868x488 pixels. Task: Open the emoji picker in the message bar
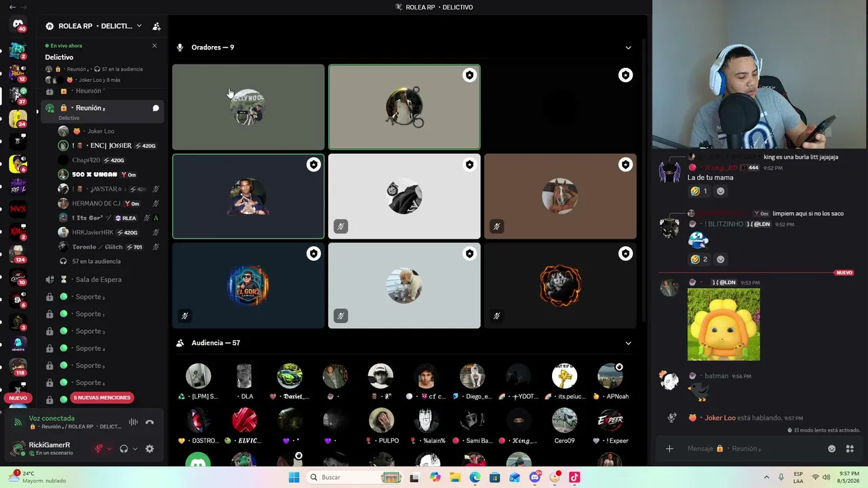click(x=832, y=449)
